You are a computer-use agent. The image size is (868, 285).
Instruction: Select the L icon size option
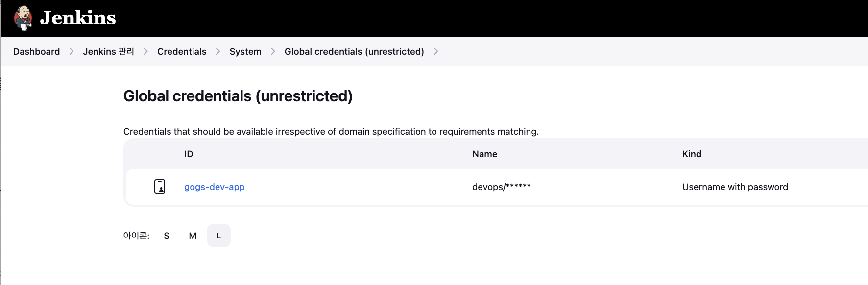click(x=218, y=236)
